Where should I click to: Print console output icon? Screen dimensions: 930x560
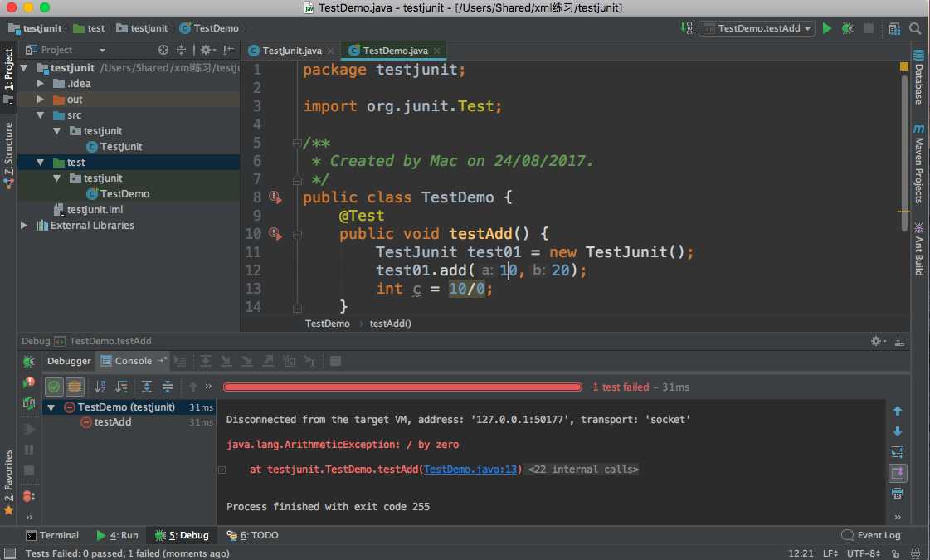tap(898, 494)
